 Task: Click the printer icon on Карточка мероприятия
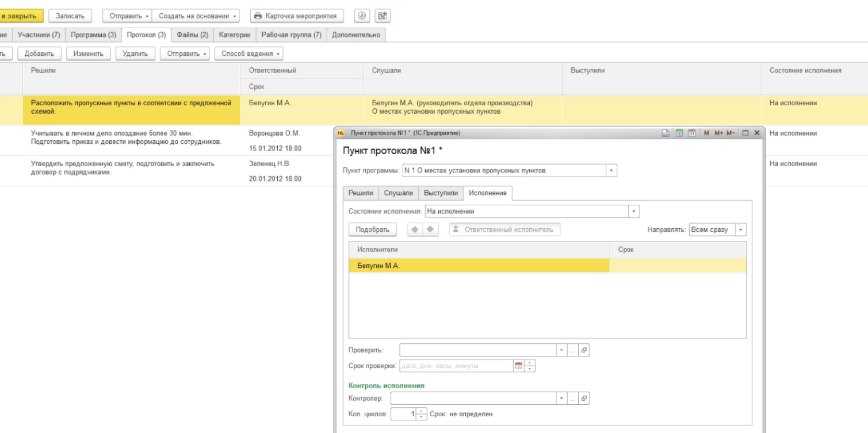pyautogui.click(x=258, y=16)
